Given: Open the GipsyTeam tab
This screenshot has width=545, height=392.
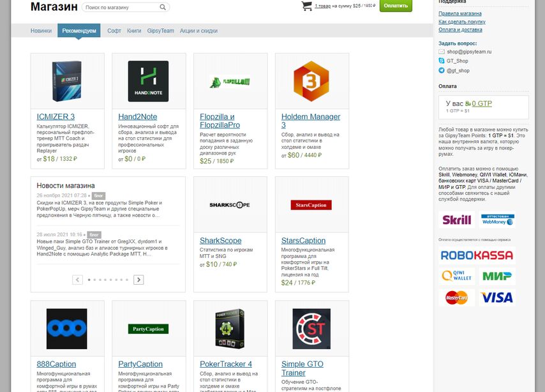Looking at the screenshot, I should click(x=161, y=31).
